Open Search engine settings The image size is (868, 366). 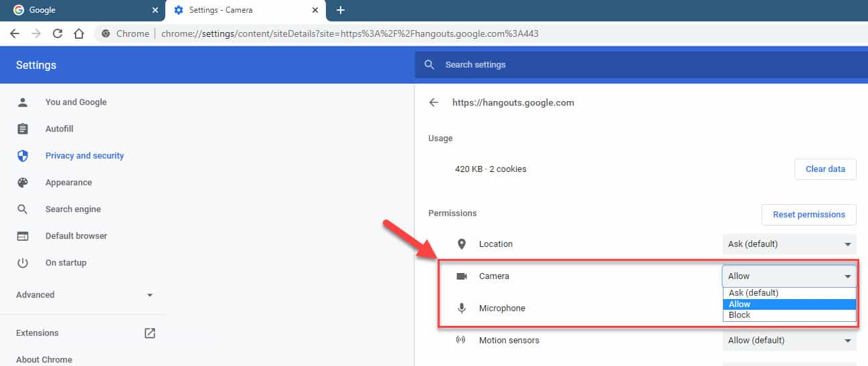(x=73, y=209)
